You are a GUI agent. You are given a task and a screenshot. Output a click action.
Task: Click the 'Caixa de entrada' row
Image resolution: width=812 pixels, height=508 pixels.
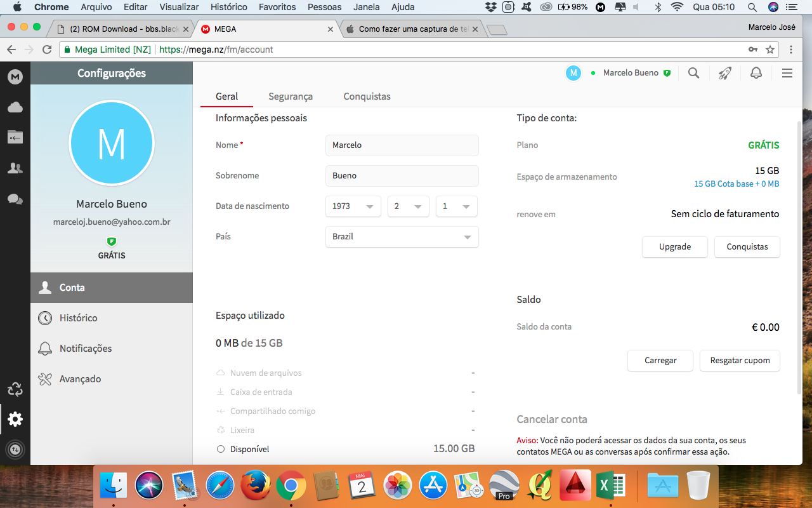click(x=346, y=392)
